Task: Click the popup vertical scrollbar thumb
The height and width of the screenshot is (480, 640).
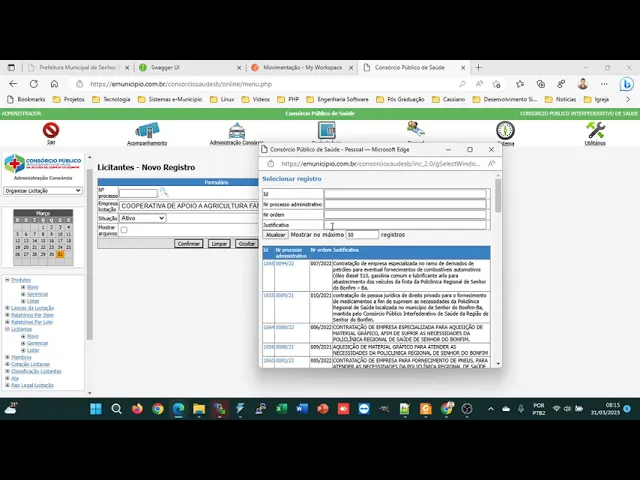Action: coord(498,195)
